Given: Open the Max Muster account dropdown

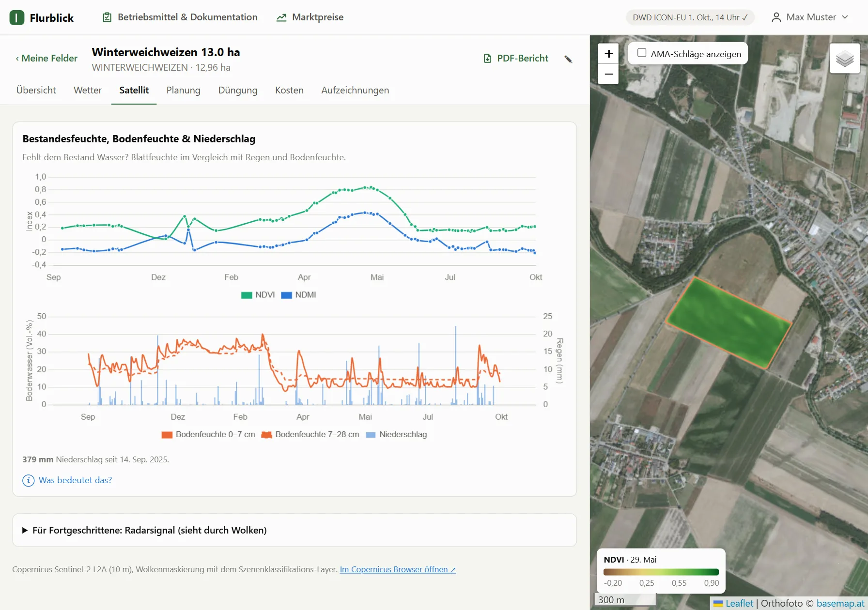Looking at the screenshot, I should click(810, 17).
